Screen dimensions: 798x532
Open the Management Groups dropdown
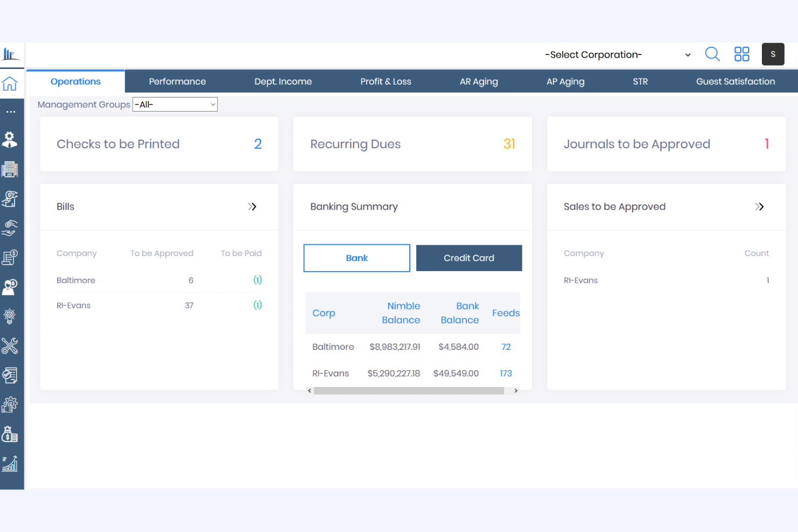[175, 104]
